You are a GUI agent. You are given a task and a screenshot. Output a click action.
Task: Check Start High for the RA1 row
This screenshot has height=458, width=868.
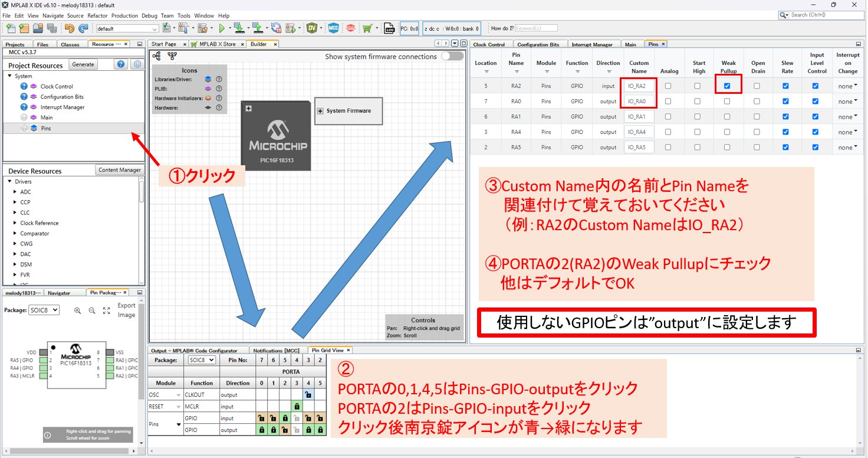[698, 117]
